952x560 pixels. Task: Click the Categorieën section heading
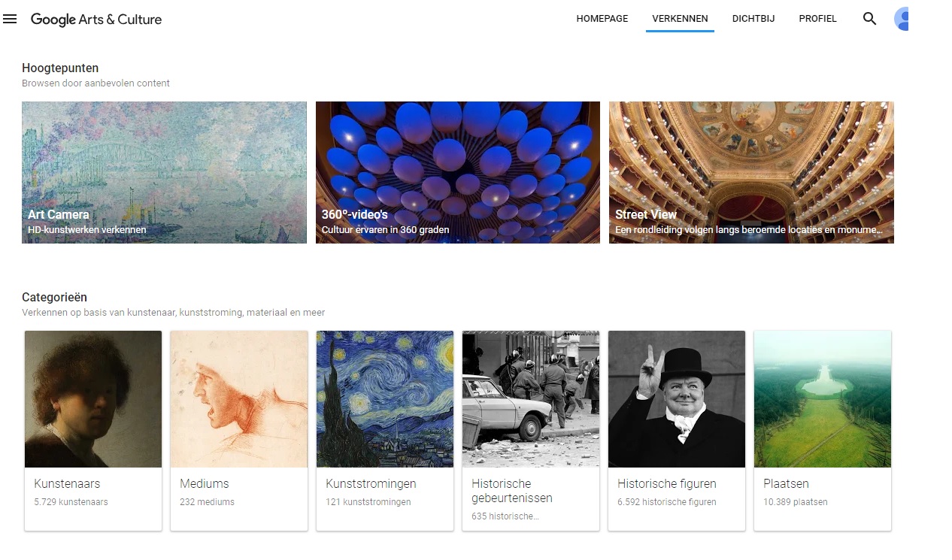pyautogui.click(x=54, y=298)
